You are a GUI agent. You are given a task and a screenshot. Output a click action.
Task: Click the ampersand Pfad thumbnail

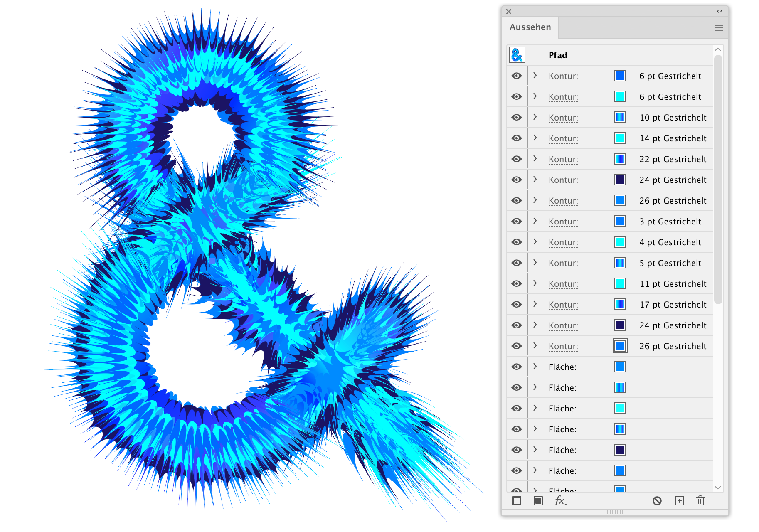point(517,55)
